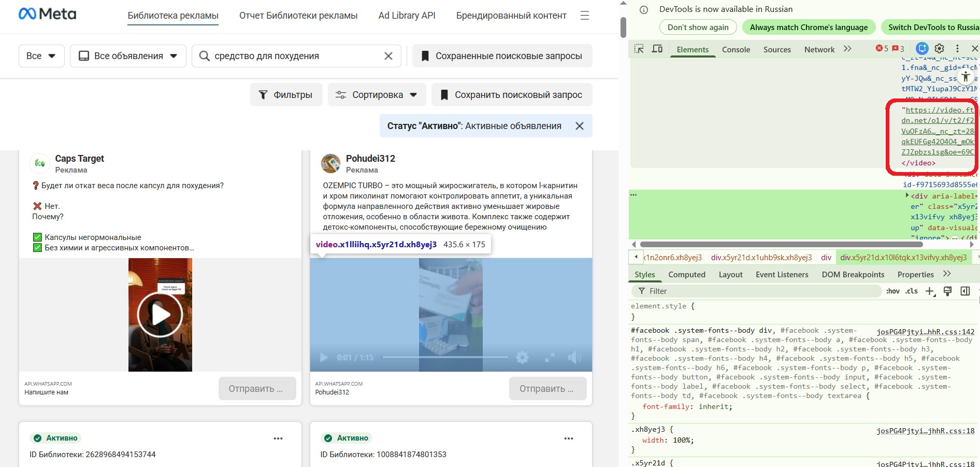Open the Сортировка dropdown
Image resolution: width=980 pixels, height=467 pixels.
click(377, 95)
